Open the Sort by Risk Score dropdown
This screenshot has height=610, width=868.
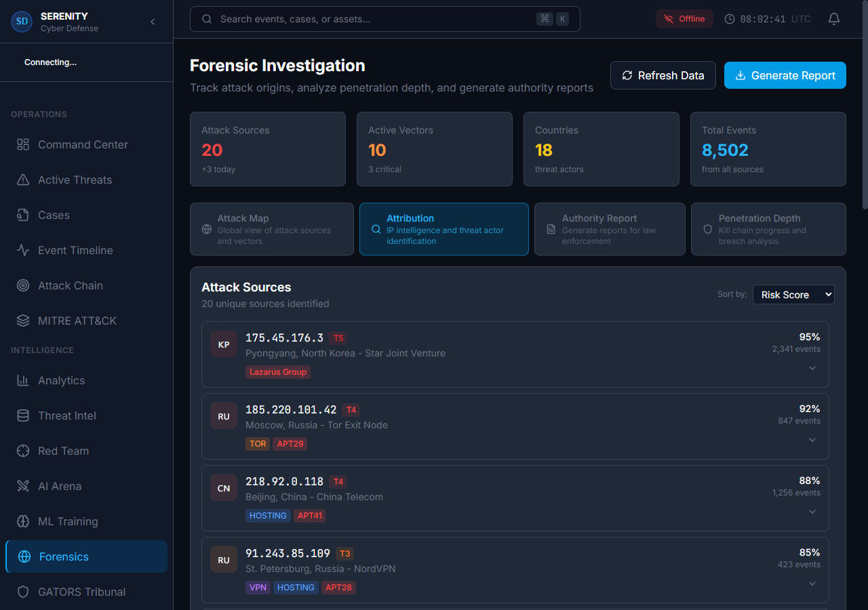pos(793,294)
